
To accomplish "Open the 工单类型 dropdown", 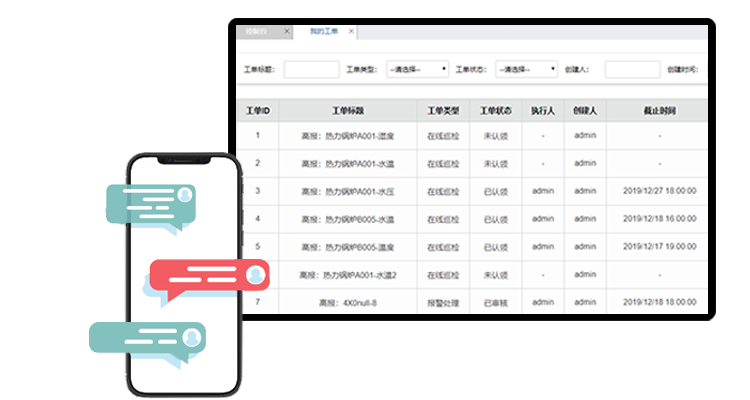I will (x=417, y=70).
